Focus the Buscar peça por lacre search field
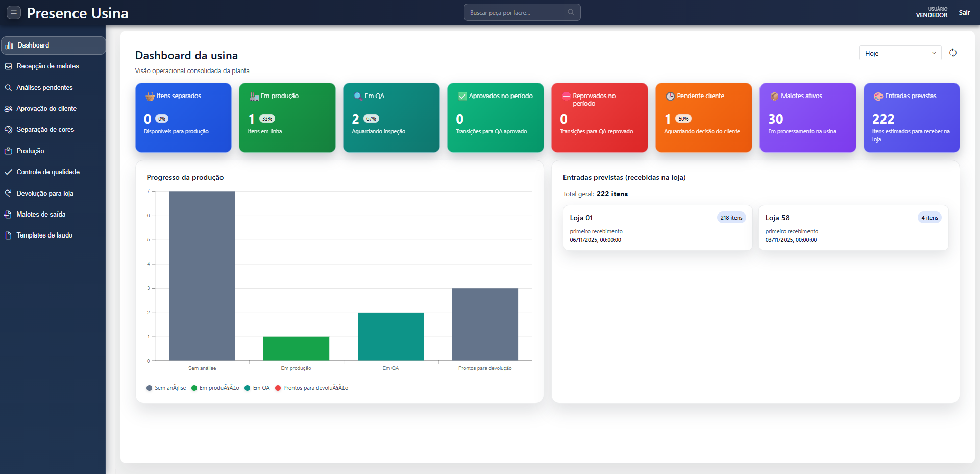The height and width of the screenshot is (474, 980). [516, 13]
